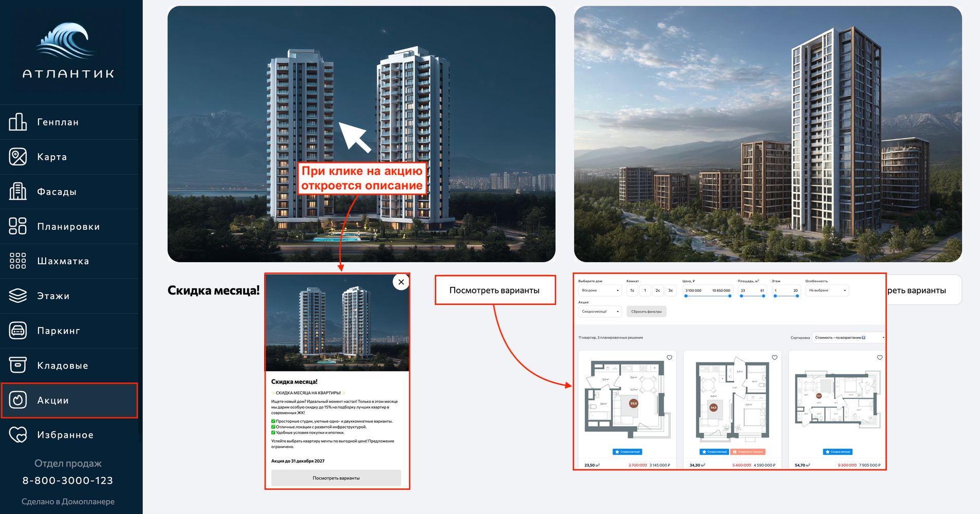Select the Акции menu item

pyautogui.click(x=69, y=400)
